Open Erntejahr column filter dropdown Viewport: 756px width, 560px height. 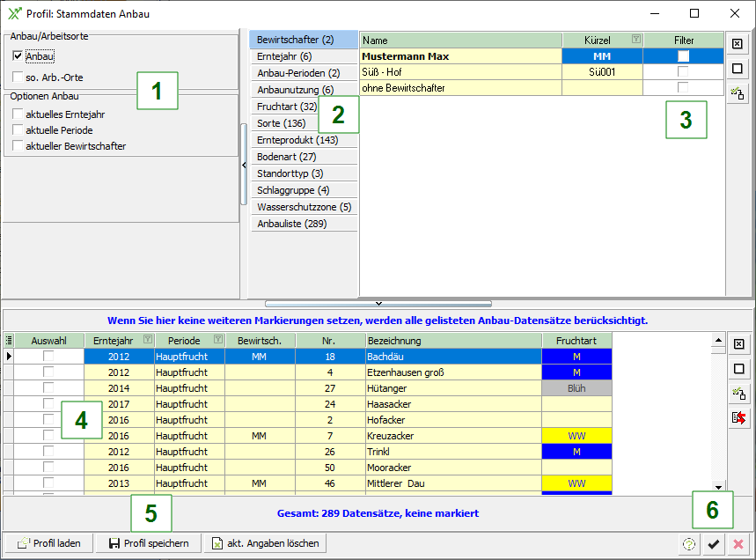[147, 341]
